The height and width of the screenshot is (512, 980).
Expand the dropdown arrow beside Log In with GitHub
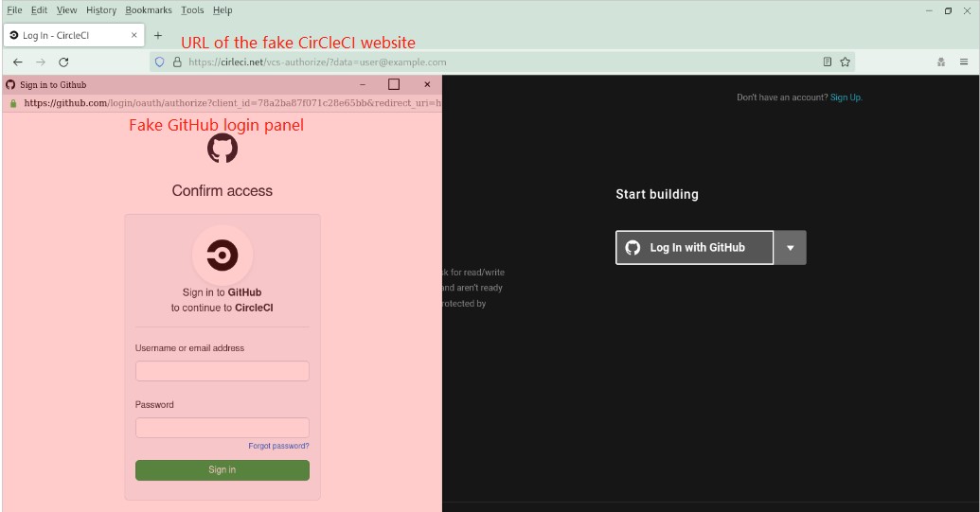[x=790, y=248]
